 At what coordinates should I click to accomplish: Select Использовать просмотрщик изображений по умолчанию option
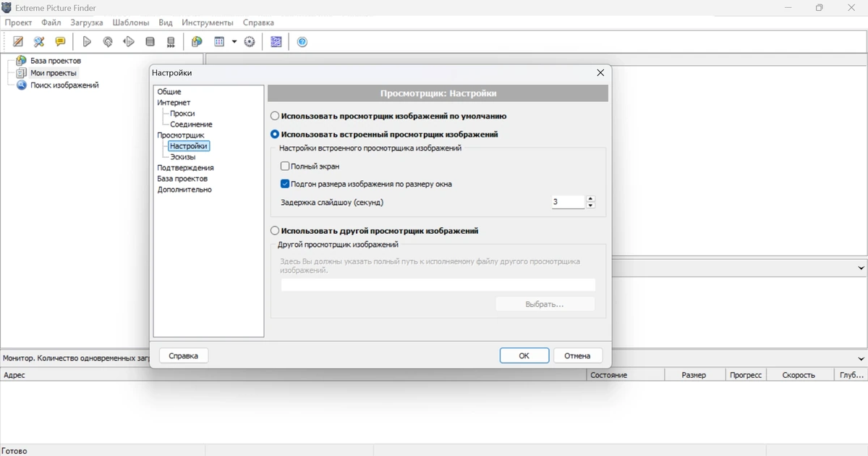(275, 116)
